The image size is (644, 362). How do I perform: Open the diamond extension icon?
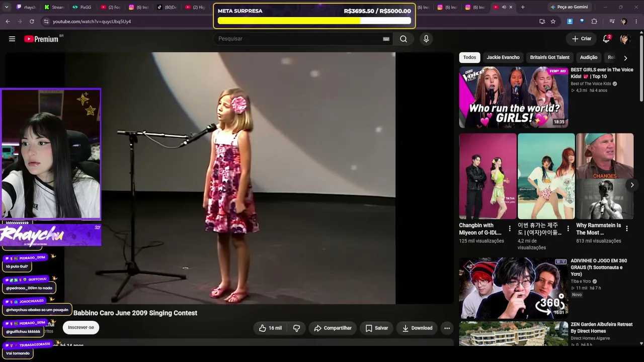582,22
